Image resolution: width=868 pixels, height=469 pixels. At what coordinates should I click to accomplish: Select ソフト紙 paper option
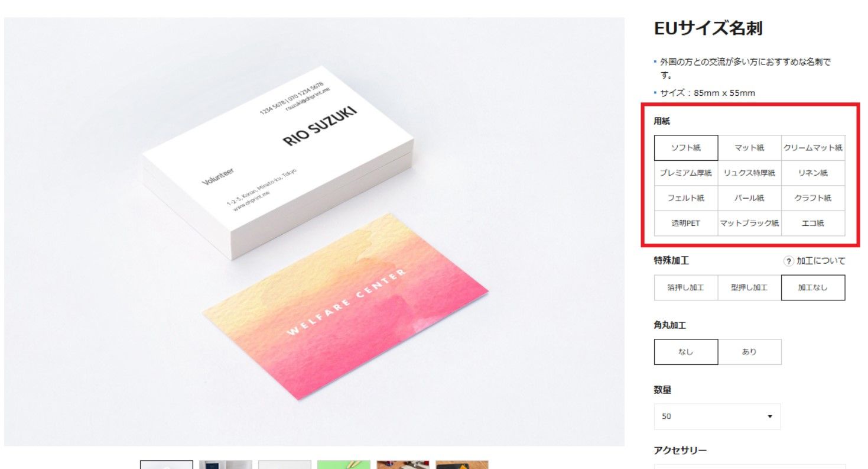click(x=686, y=148)
